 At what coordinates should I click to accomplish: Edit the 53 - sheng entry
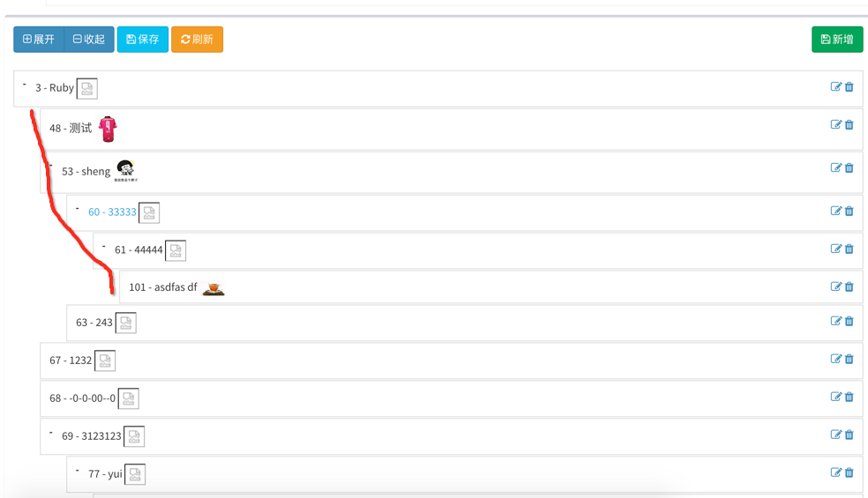(x=836, y=167)
